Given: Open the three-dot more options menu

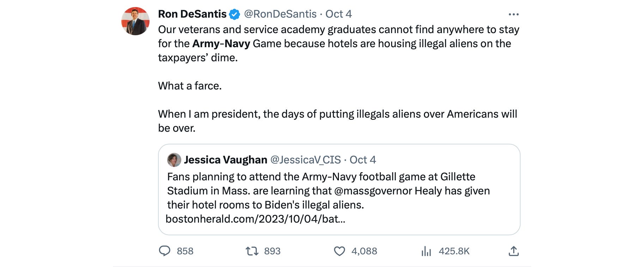Looking at the screenshot, I should (514, 14).
